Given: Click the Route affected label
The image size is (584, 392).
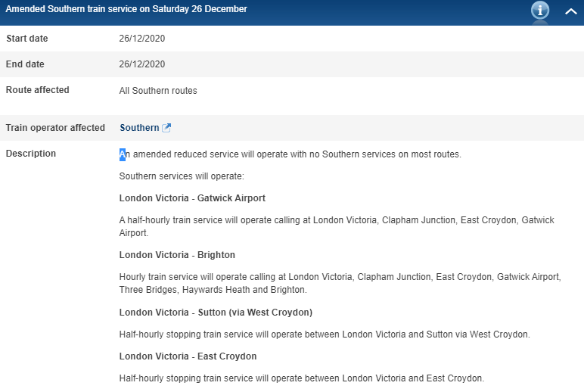Looking at the screenshot, I should point(37,90).
